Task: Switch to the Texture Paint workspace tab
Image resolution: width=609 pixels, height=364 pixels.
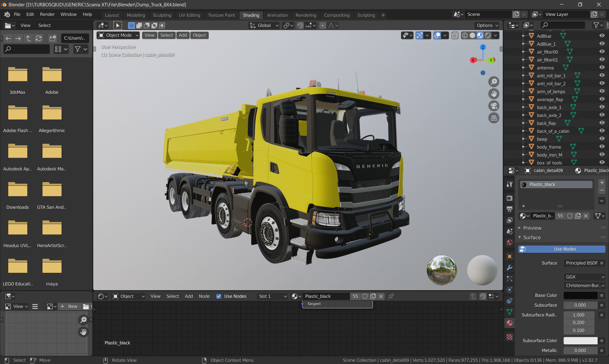Action: pos(221,15)
